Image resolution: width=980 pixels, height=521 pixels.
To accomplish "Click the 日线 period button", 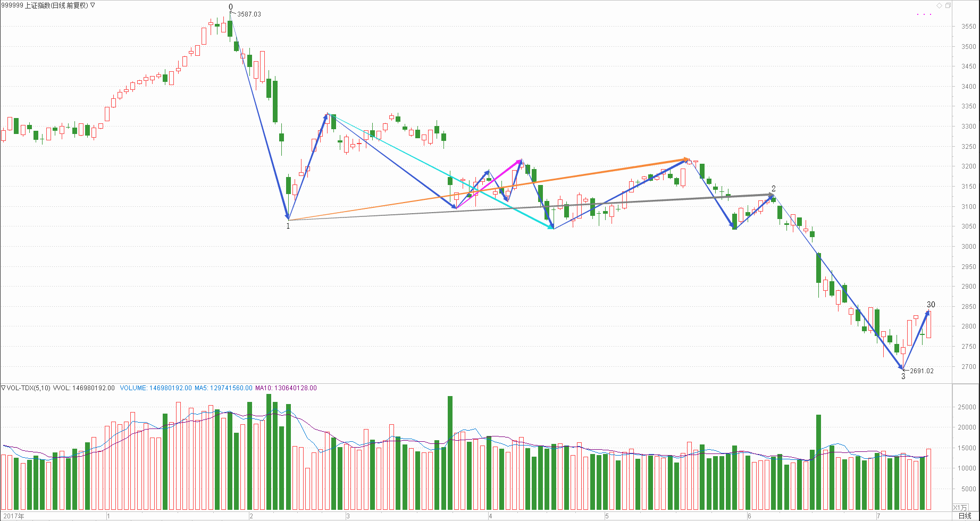I will pos(965,516).
